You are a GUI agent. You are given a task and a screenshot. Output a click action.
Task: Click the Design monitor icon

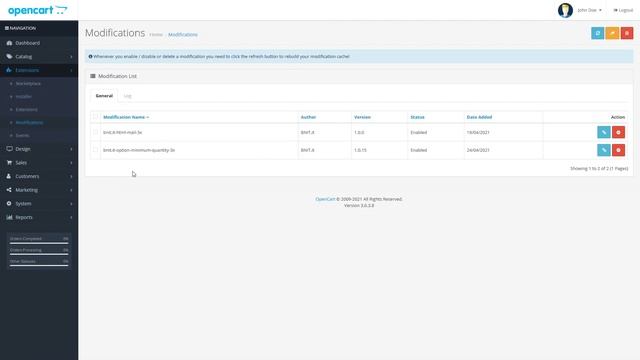(x=9, y=149)
